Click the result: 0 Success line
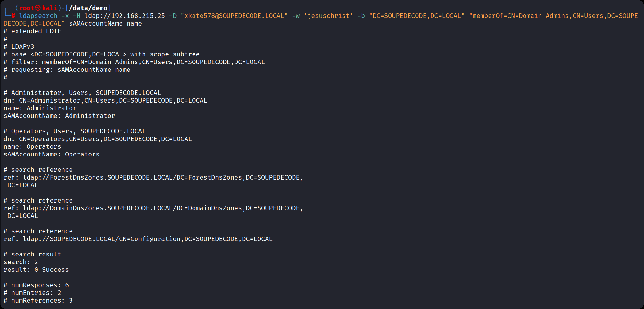The image size is (644, 309). click(x=36, y=270)
